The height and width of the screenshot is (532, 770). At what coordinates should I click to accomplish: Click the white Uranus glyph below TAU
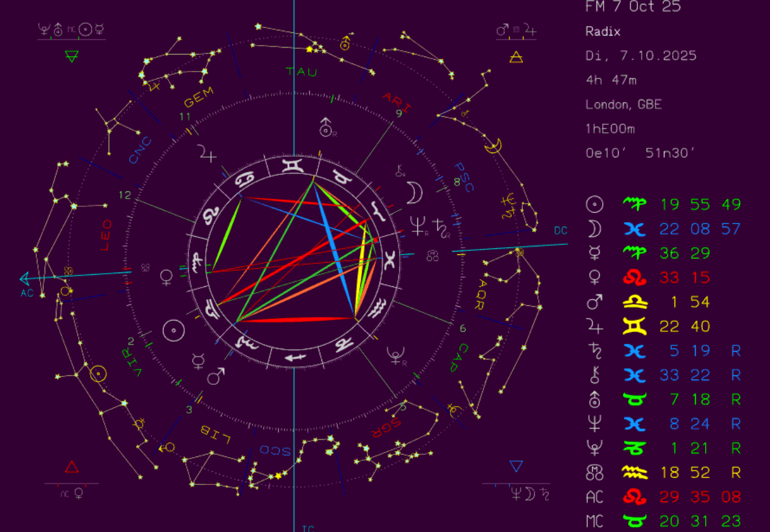pyautogui.click(x=327, y=128)
